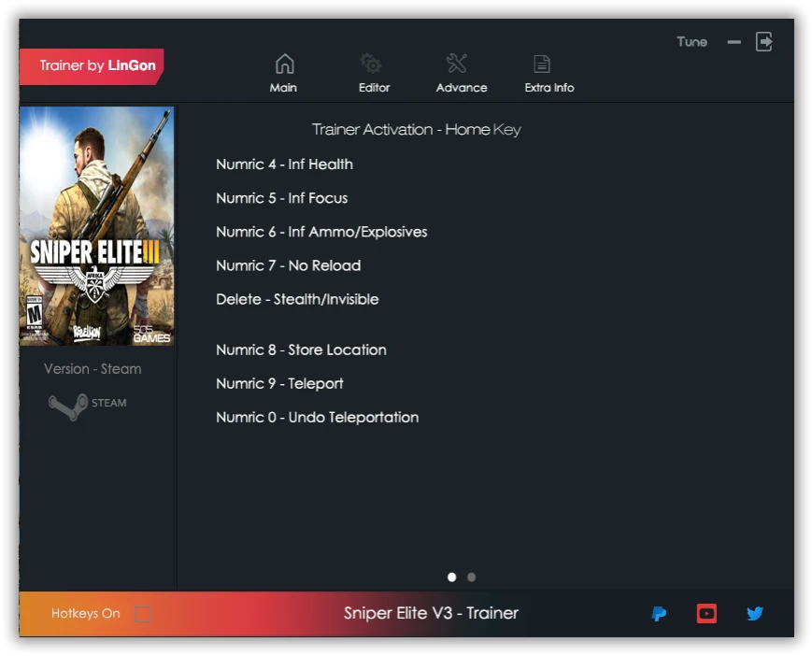The image size is (812, 656).
Task: Click the Steam logo icon
Action: (68, 406)
